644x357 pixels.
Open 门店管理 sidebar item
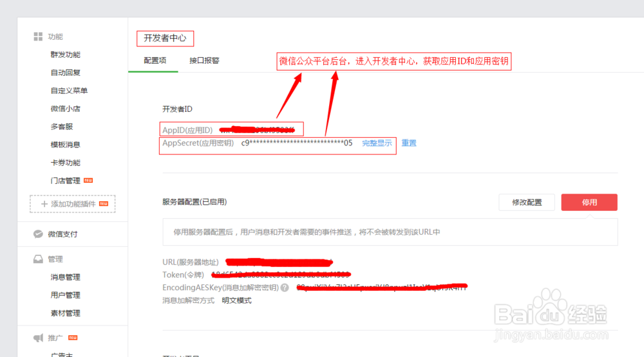pyautogui.click(x=65, y=181)
